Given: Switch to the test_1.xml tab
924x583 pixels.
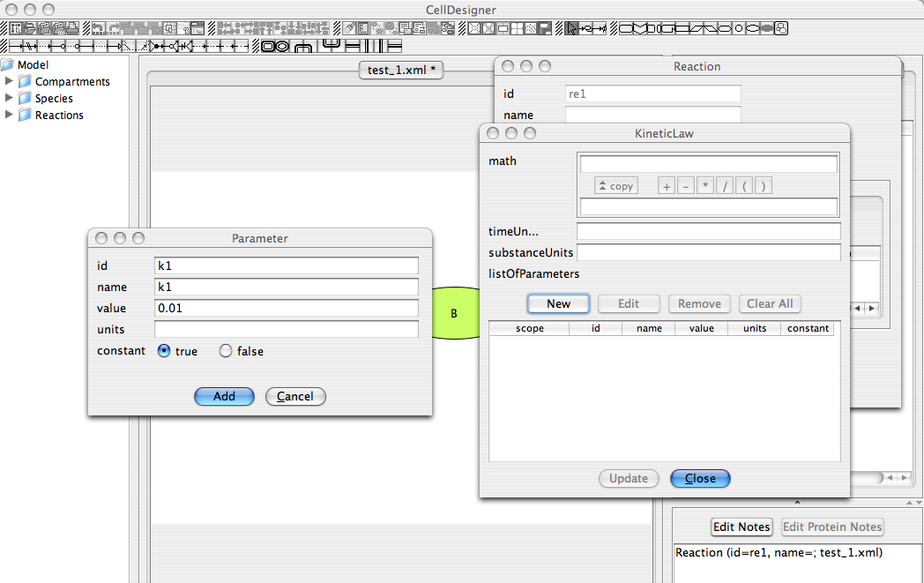Looking at the screenshot, I should 401,71.
